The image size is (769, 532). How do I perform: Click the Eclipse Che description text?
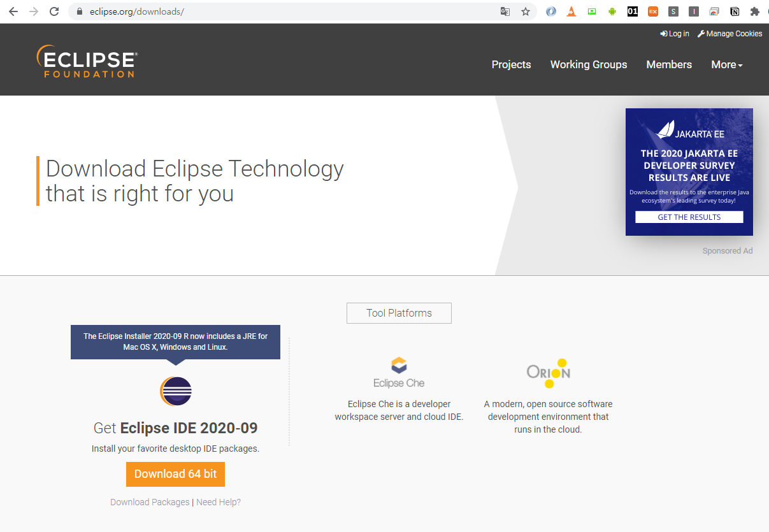tap(399, 410)
